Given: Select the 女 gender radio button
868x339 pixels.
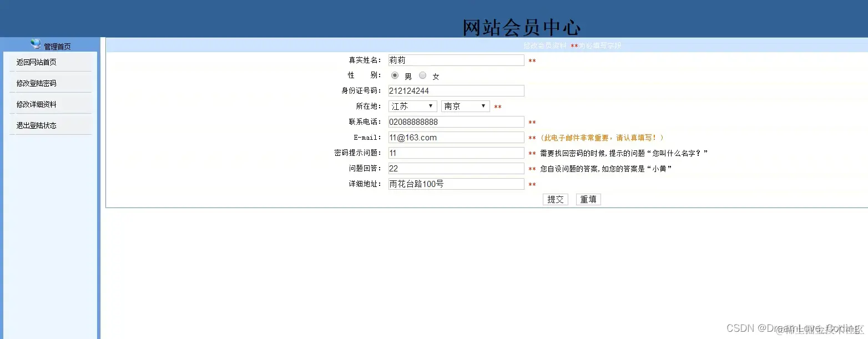Looking at the screenshot, I should (422, 75).
